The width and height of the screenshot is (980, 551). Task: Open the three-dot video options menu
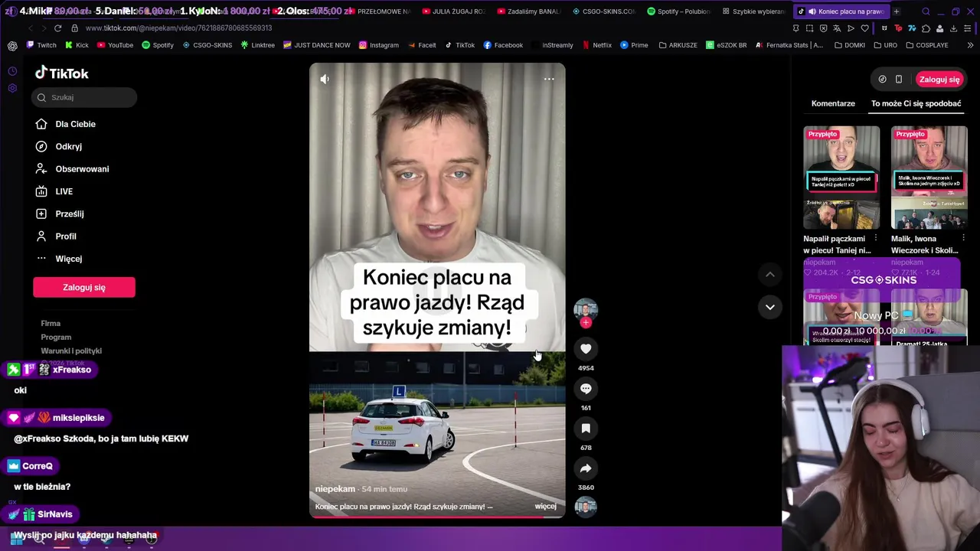(x=549, y=79)
